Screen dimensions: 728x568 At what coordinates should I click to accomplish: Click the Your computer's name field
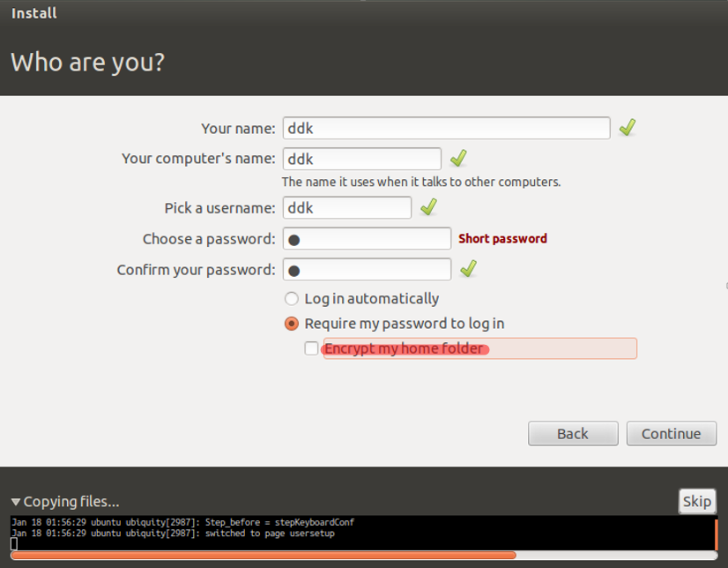tap(361, 159)
